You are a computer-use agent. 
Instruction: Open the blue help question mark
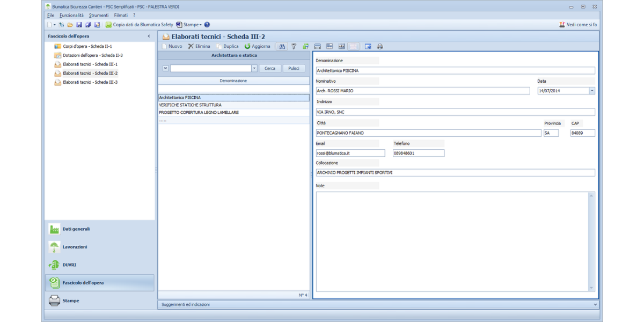207,25
